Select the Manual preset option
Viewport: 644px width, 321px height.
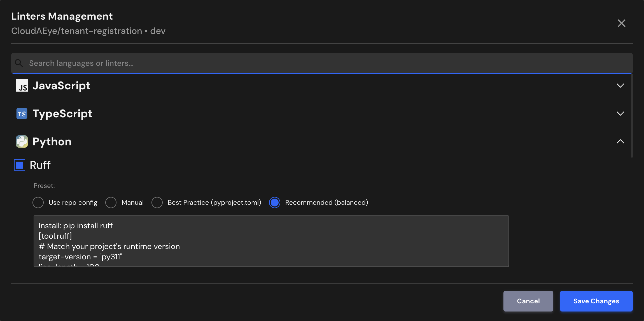[x=111, y=203]
